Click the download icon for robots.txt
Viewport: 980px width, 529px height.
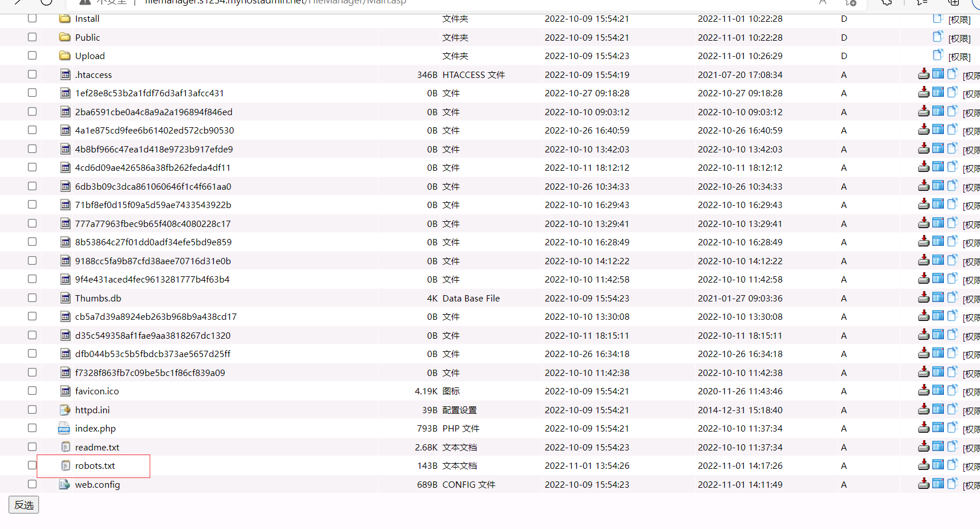[923, 465]
